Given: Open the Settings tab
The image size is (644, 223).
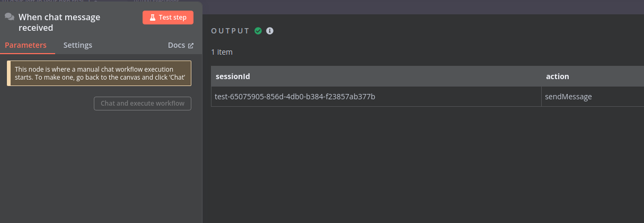Looking at the screenshot, I should tap(78, 45).
